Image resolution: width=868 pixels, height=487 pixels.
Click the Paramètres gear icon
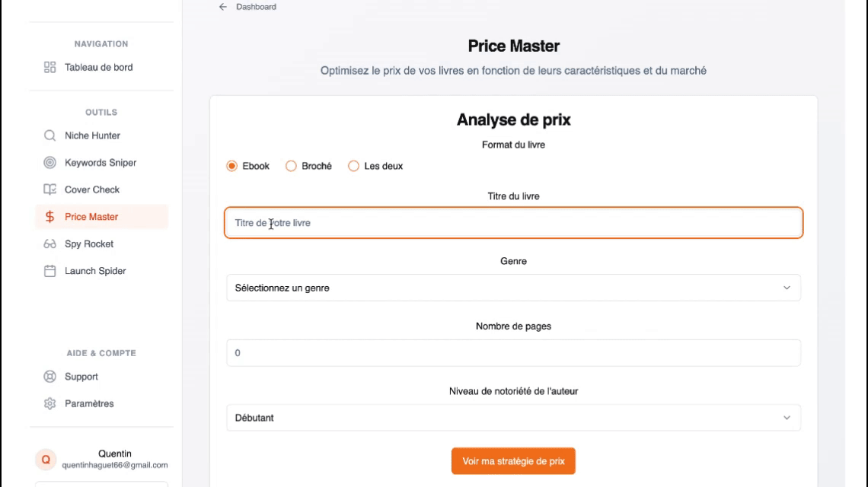(49, 404)
